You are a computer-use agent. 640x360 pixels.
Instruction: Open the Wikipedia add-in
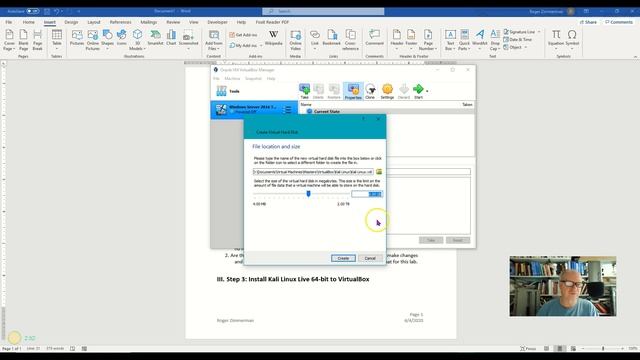(x=273, y=38)
